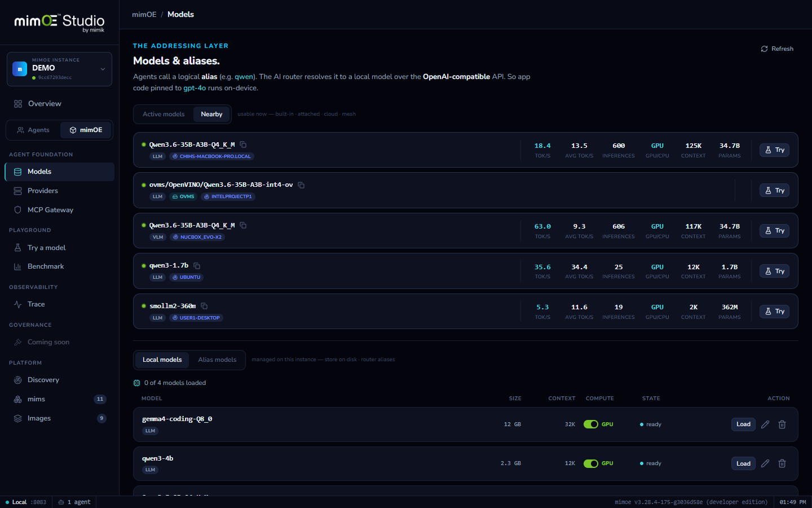Click the 01:49 PM clock
The height and width of the screenshot is (508, 812).
[793, 502]
